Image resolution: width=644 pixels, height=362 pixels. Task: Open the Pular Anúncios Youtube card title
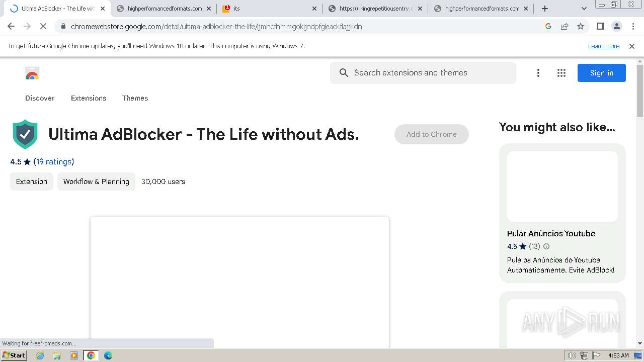point(551,233)
